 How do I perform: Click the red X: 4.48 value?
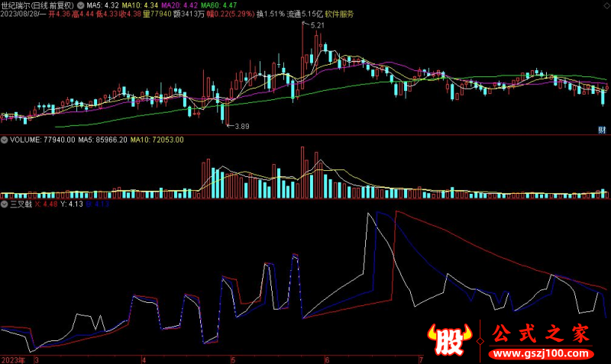(46, 204)
